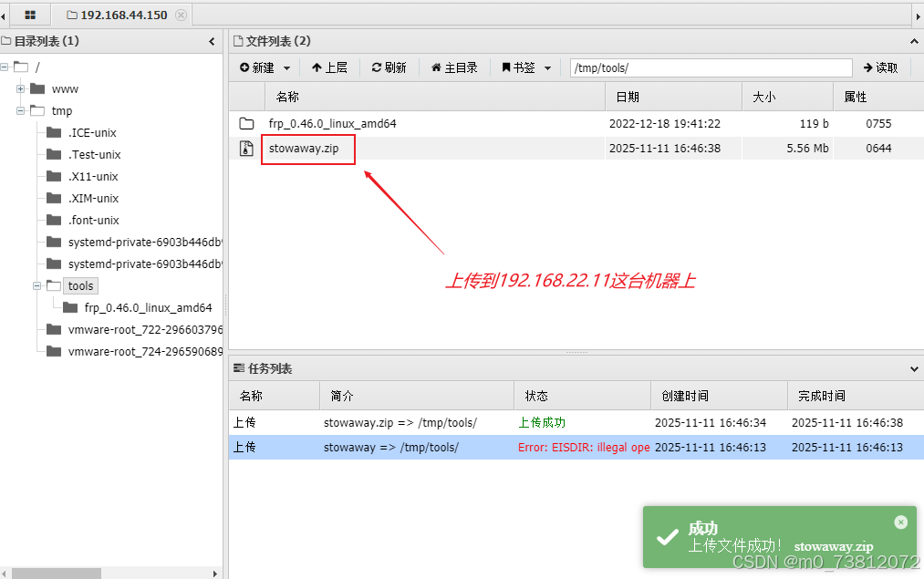
Task: Select the .Test-unix folder
Action: [94, 154]
